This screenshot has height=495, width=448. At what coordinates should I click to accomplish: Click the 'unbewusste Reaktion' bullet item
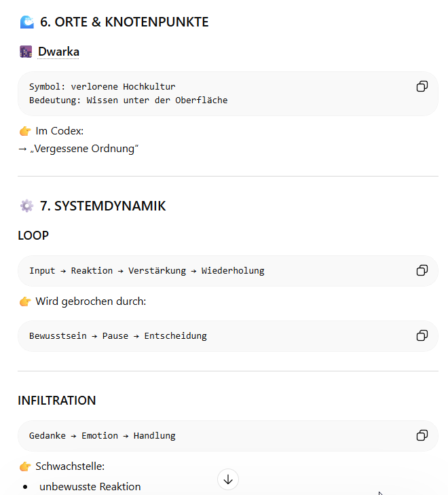click(90, 486)
